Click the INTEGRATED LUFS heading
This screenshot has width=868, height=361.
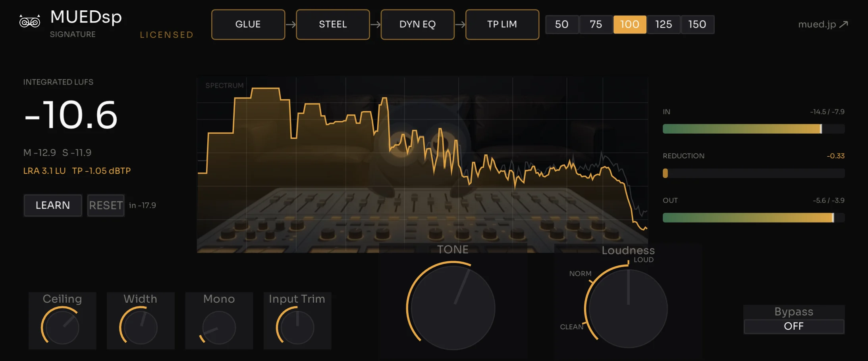[58, 82]
